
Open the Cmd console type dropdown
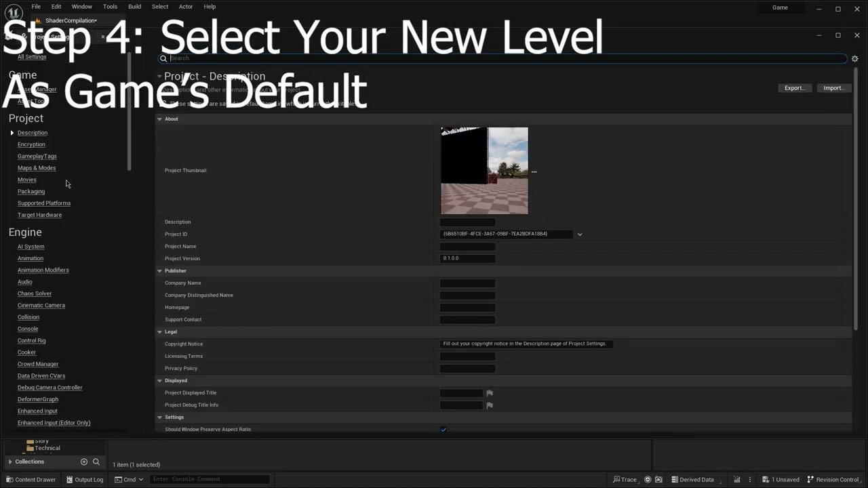pos(129,480)
